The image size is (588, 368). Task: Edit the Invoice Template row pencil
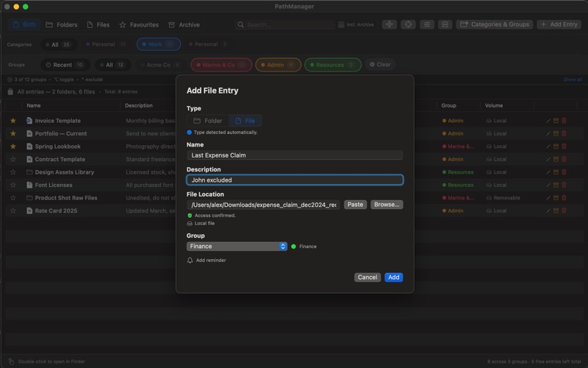[x=548, y=121]
